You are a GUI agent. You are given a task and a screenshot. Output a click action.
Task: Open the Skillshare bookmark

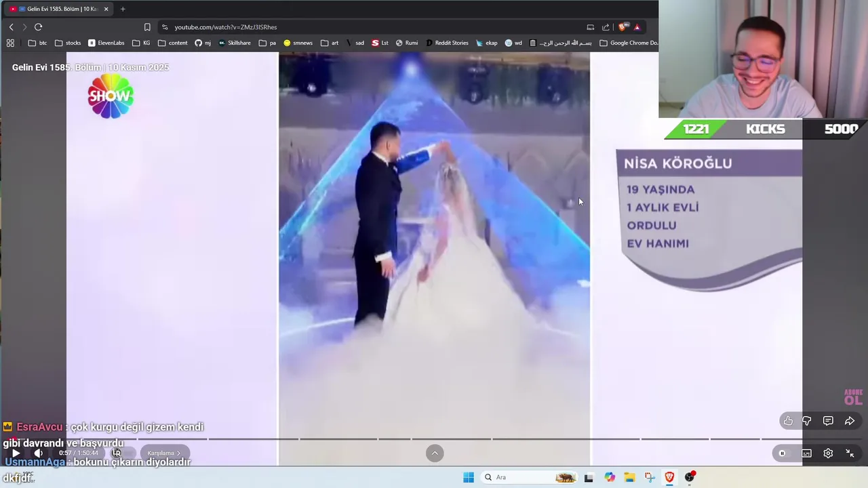click(235, 43)
